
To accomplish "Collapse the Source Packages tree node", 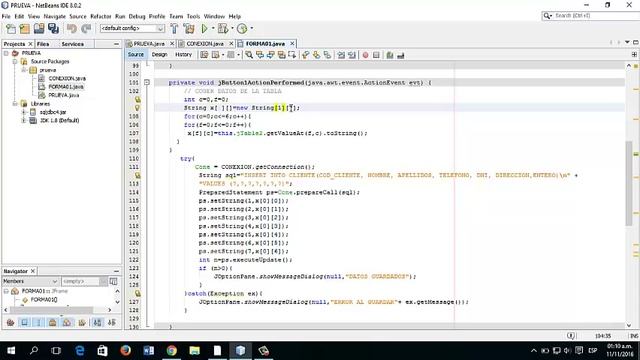I will (x=15, y=62).
